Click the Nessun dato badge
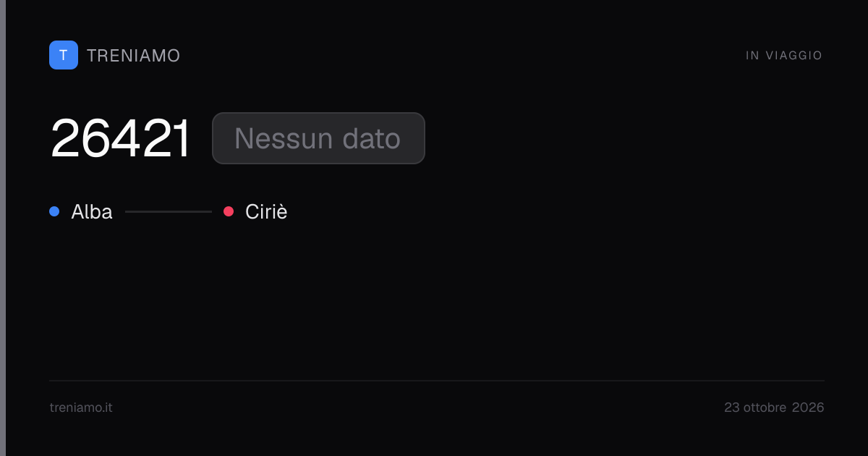The height and width of the screenshot is (456, 868). tap(318, 138)
